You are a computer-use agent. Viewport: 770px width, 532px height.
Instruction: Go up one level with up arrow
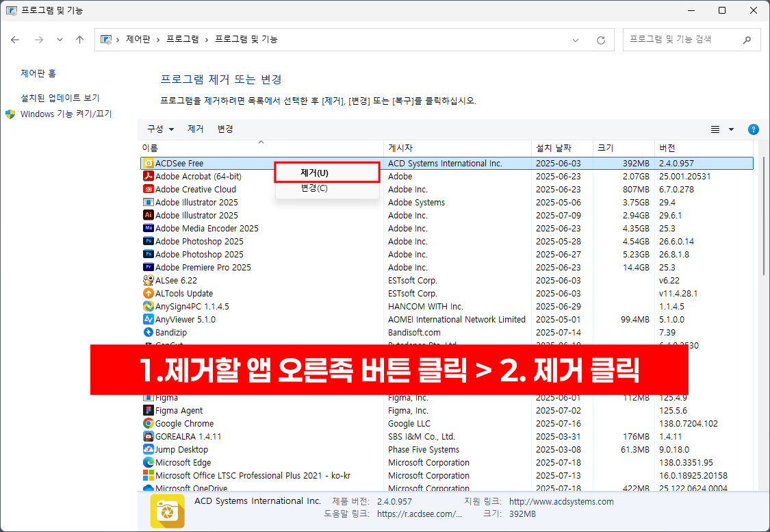coord(79,40)
